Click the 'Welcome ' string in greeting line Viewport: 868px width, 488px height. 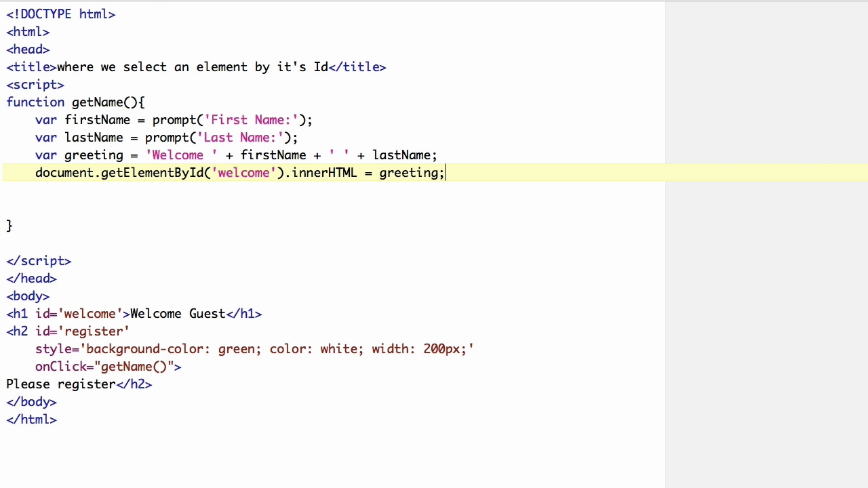coord(181,155)
